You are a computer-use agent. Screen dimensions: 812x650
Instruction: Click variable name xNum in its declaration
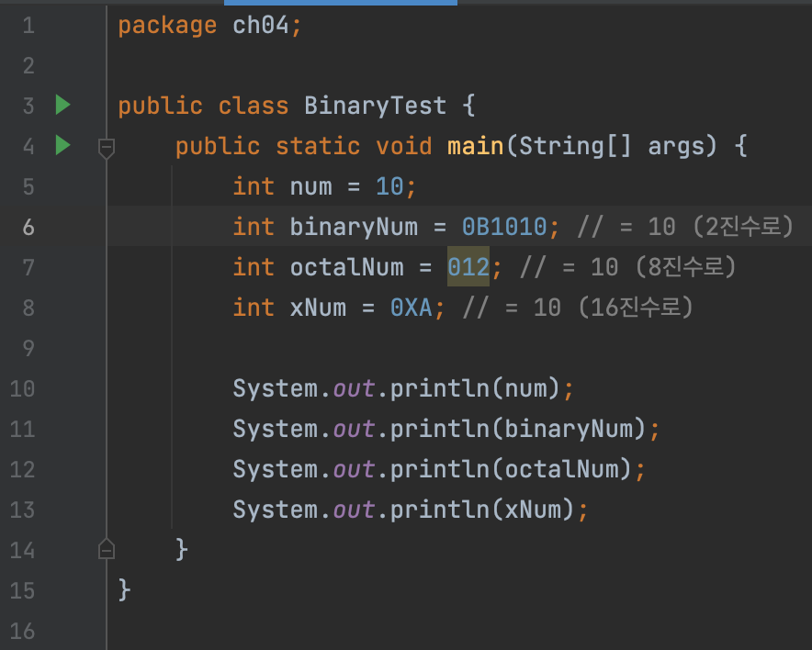click(x=318, y=308)
